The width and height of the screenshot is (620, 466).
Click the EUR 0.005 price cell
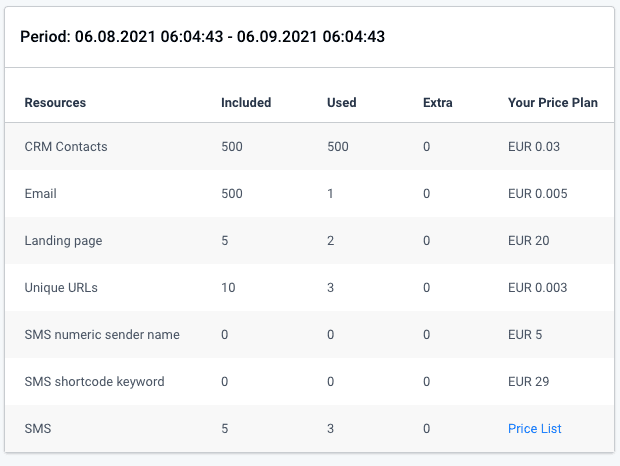pos(538,194)
